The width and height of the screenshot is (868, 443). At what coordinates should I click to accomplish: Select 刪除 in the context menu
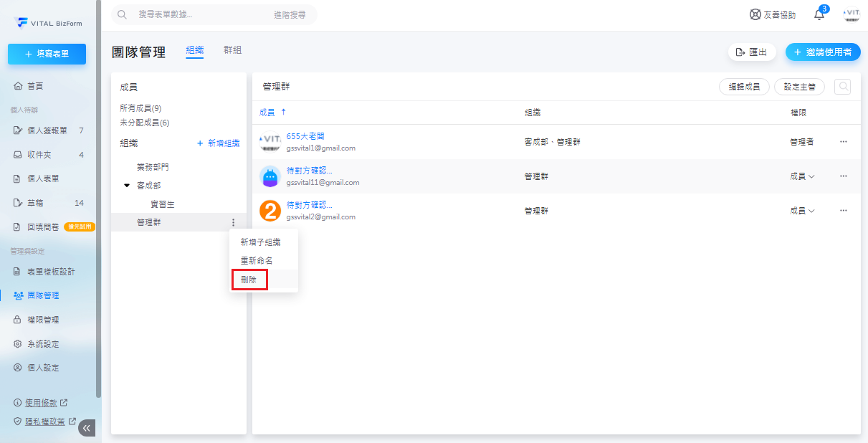(249, 280)
